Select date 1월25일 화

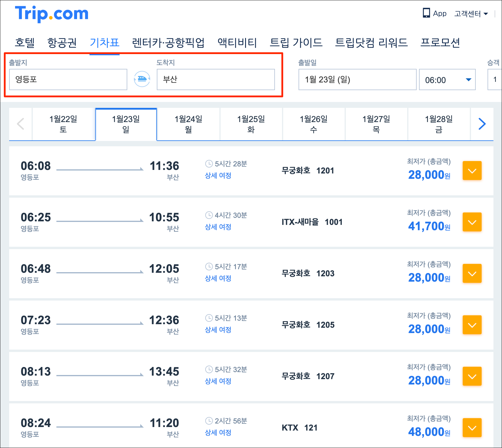point(251,124)
